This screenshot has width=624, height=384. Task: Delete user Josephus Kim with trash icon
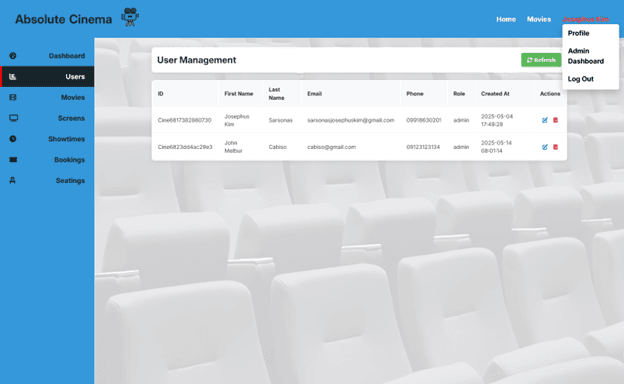pyautogui.click(x=556, y=120)
